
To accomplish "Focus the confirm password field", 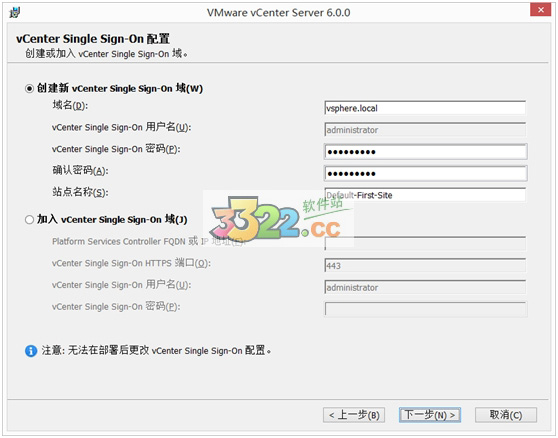I will point(426,174).
